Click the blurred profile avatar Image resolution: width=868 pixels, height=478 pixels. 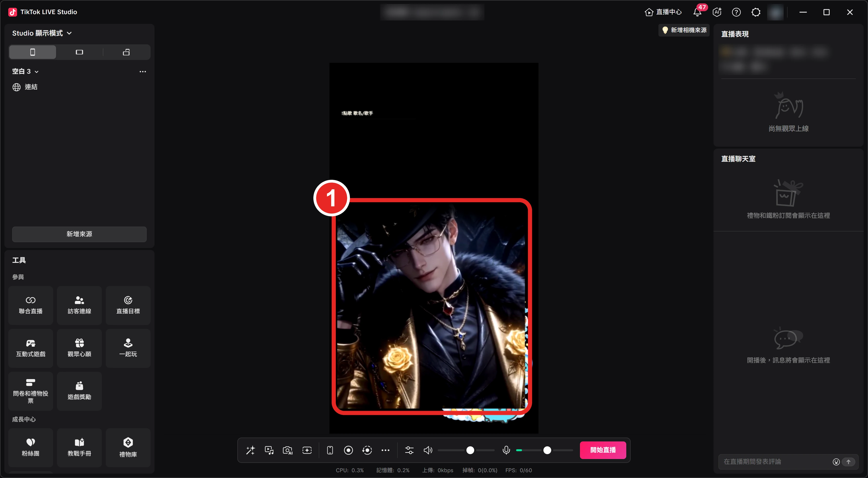pos(775,12)
